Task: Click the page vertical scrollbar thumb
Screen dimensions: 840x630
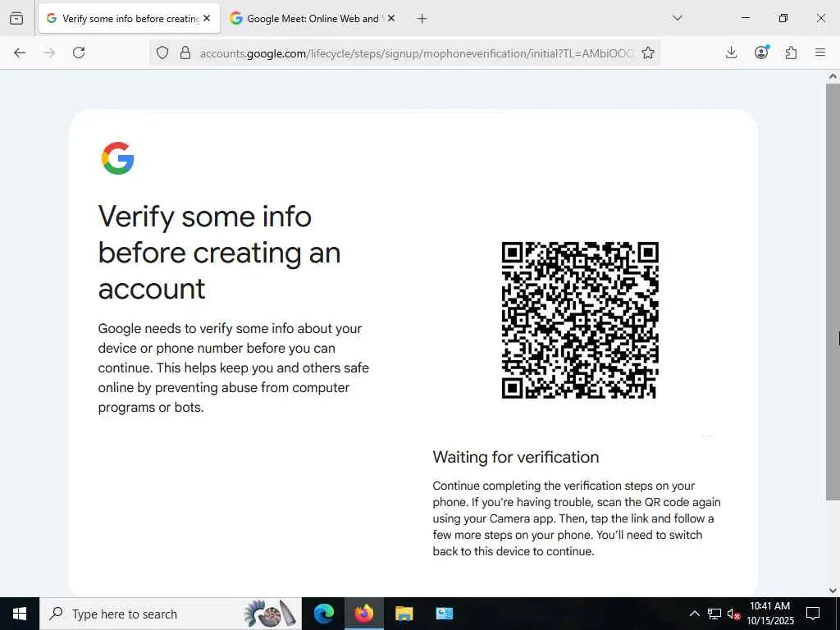Action: point(833,292)
